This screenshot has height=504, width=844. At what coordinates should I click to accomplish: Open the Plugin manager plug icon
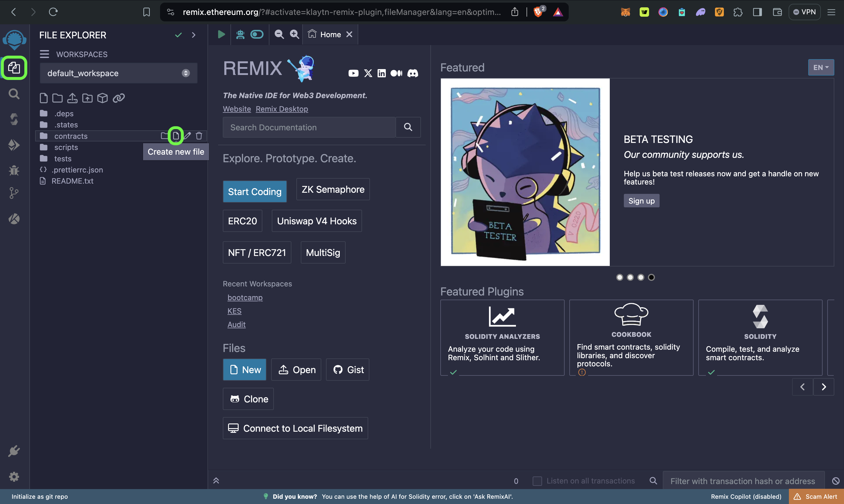click(14, 451)
